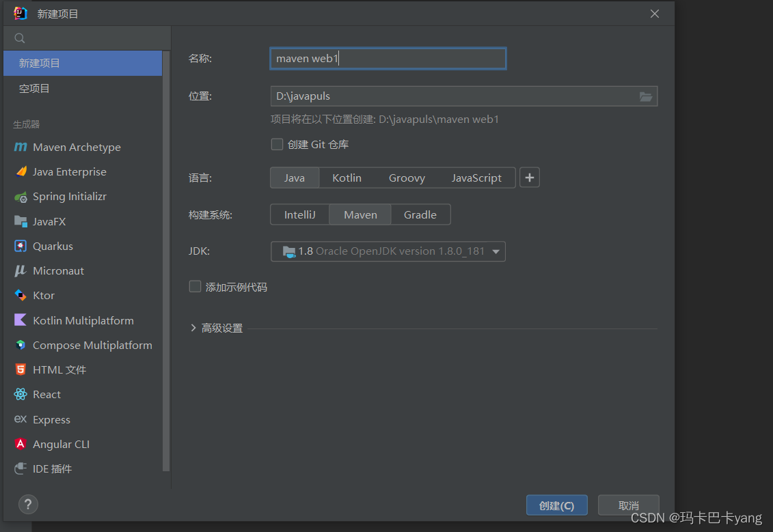Viewport: 773px width, 532px height.
Task: Select 空项目 in the left list
Action: point(83,88)
